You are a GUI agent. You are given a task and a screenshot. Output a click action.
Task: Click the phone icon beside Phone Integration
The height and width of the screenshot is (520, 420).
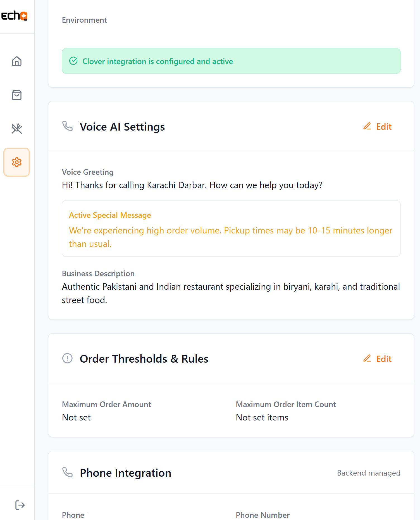pyautogui.click(x=67, y=473)
